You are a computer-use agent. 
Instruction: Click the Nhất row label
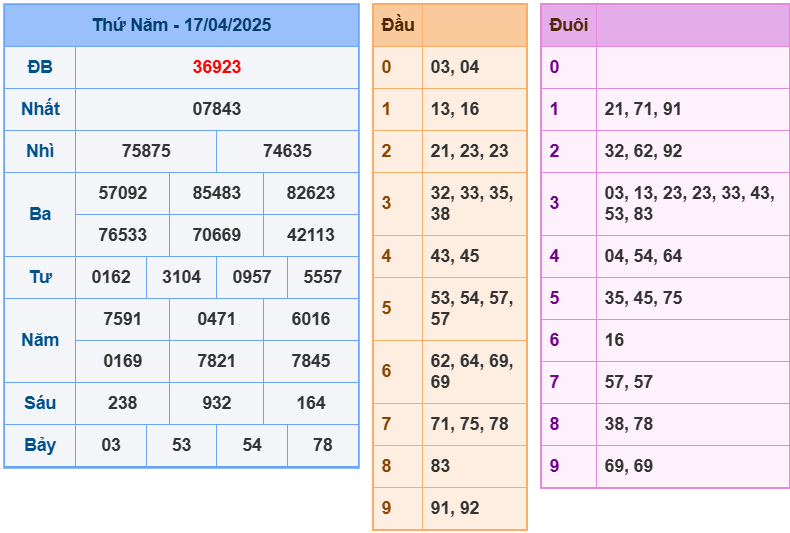[x=40, y=109]
